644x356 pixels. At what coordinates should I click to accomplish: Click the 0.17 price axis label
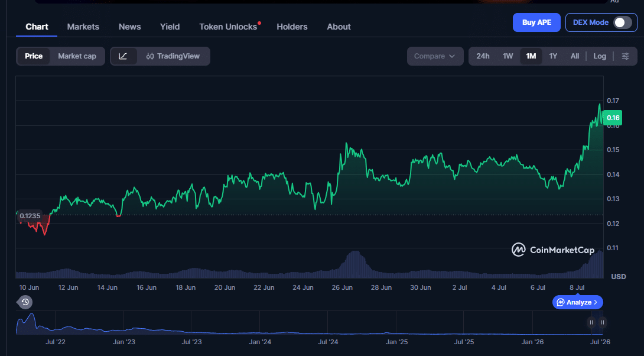click(x=613, y=101)
